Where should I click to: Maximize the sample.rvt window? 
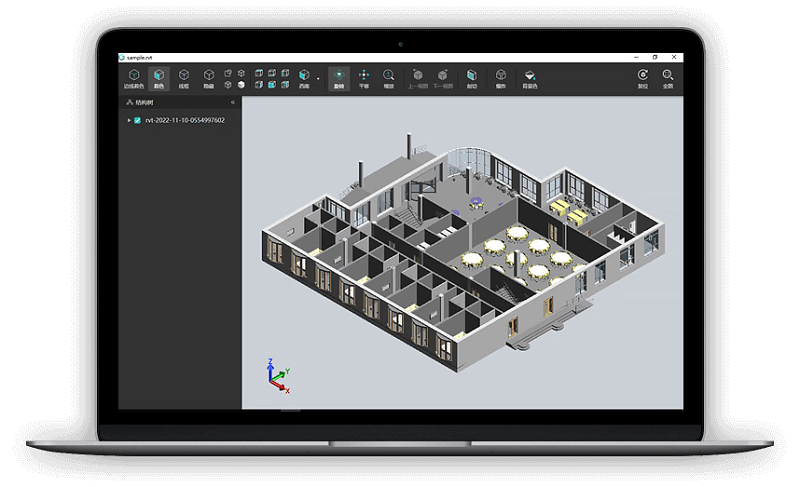[x=655, y=57]
